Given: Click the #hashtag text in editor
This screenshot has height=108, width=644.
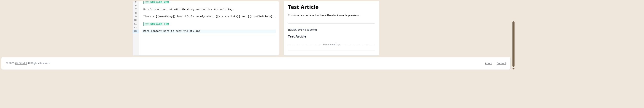Looking at the screenshot, I should pyautogui.click(x=188, y=10).
